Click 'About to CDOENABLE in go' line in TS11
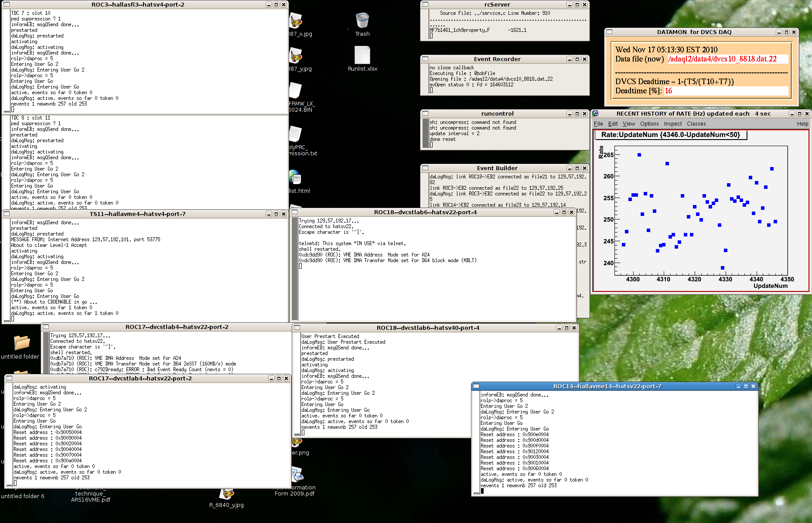The width and height of the screenshot is (812, 523). pyautogui.click(x=54, y=302)
